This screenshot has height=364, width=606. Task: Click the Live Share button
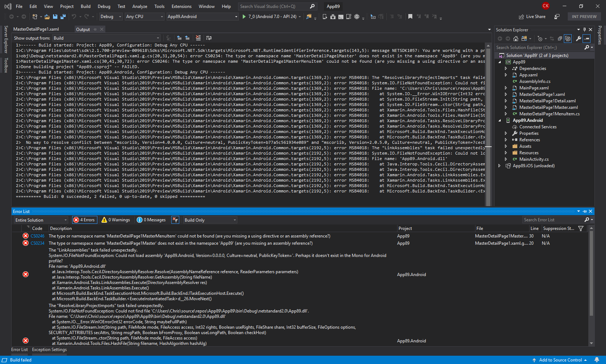click(532, 16)
